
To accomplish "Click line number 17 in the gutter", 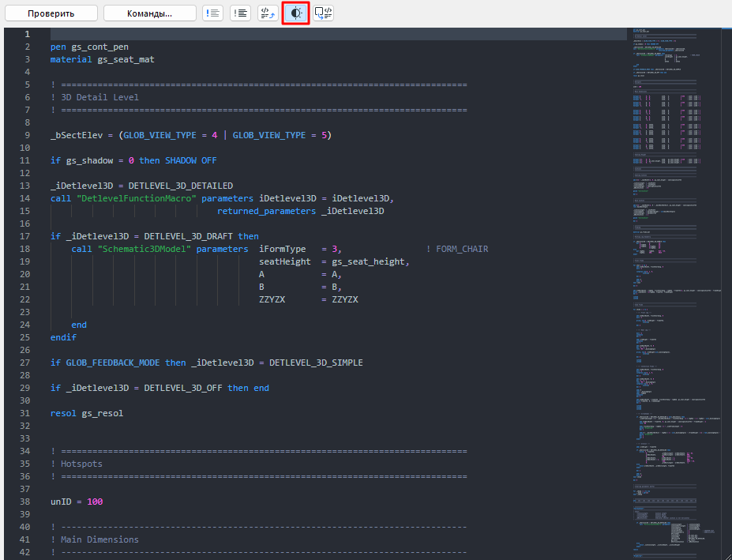I will (27, 236).
